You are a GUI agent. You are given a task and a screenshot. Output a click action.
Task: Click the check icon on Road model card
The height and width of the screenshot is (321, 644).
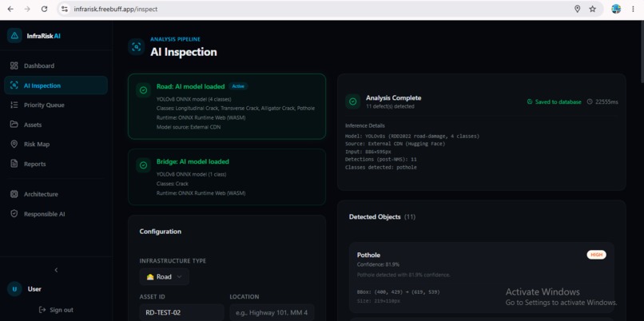point(143,90)
